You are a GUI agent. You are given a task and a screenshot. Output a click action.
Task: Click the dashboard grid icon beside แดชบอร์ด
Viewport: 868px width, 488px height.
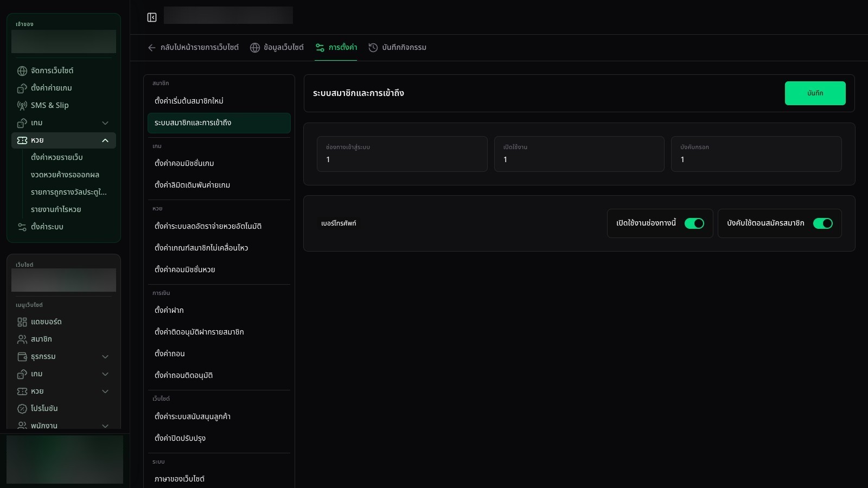tap(22, 322)
